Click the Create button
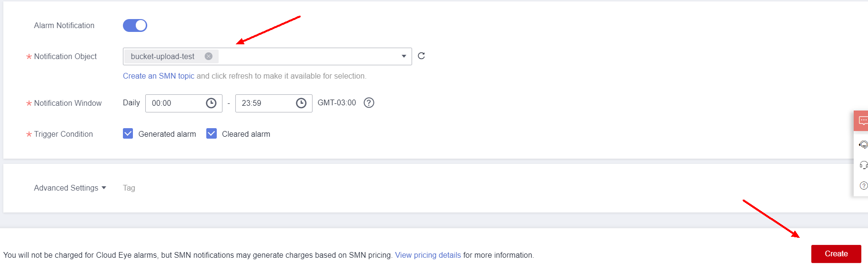 coord(836,254)
